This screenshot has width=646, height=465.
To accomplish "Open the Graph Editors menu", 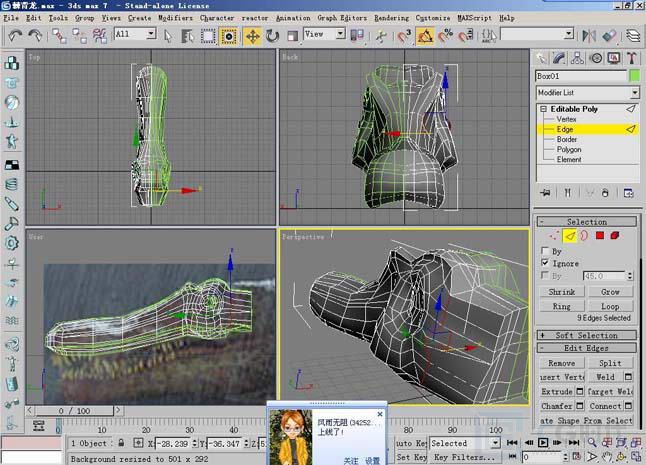I will 342,18.
